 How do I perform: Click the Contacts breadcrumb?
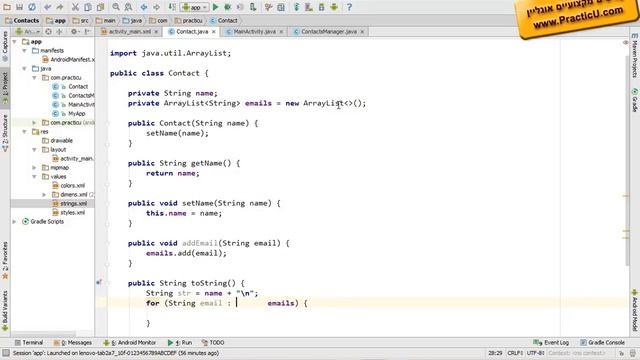pyautogui.click(x=22, y=20)
